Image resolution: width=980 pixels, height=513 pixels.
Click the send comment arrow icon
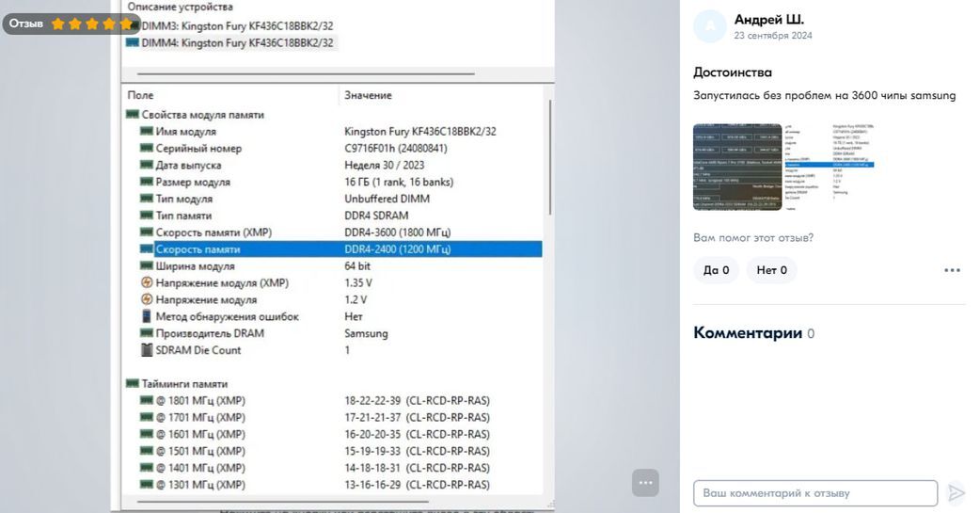click(956, 493)
